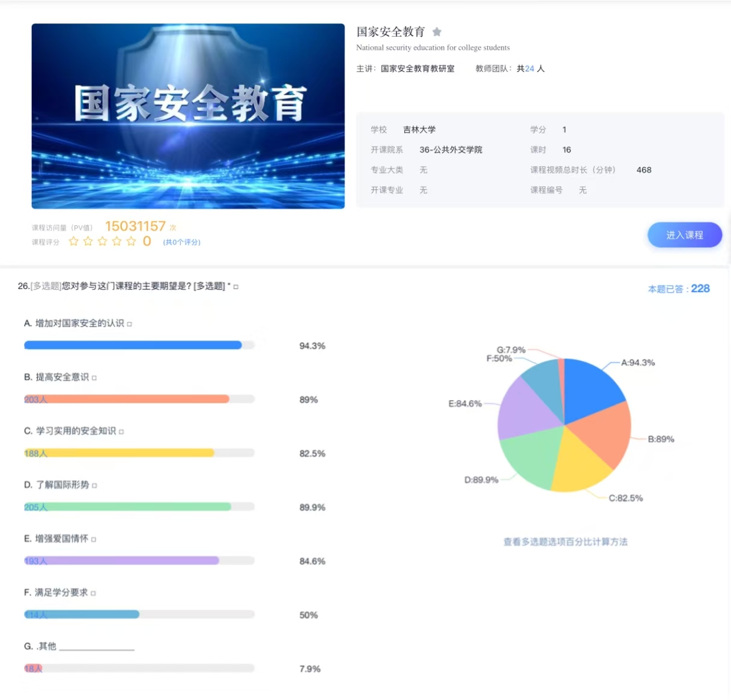731x700 pixels.
Task: Click the small square icon after 提高安全意识
Action: (94, 378)
